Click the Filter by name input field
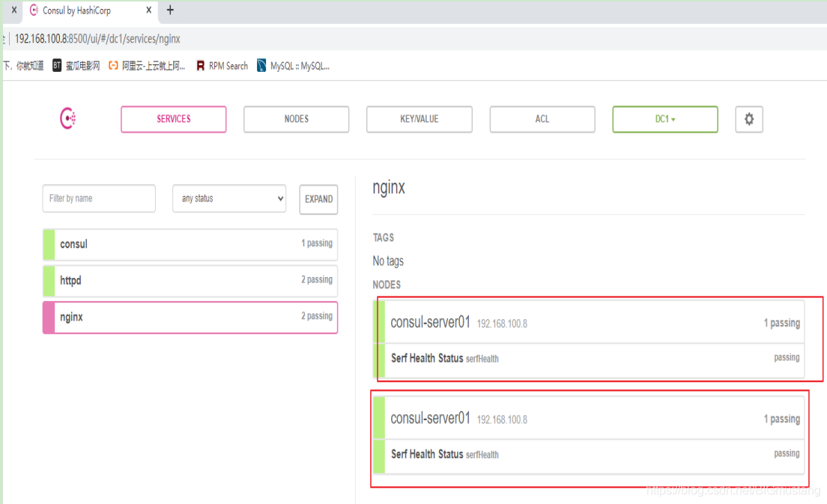Image resolution: width=827 pixels, height=504 pixels. tap(99, 198)
